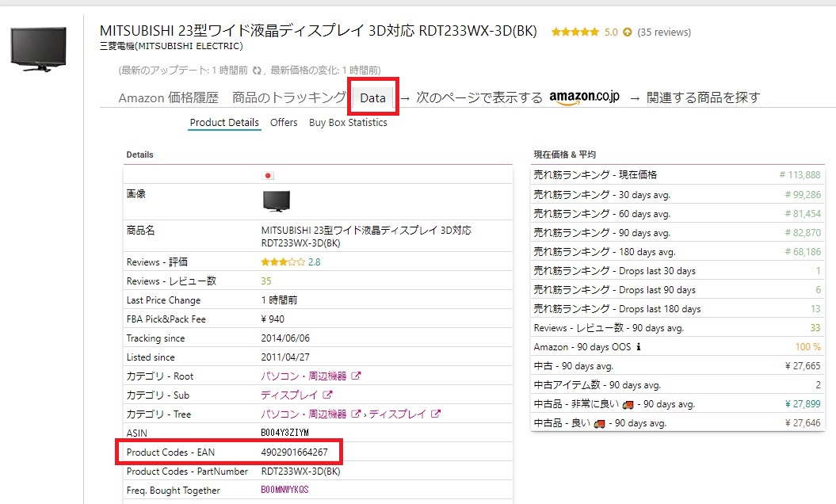Click the five-star rating in the product header

(575, 32)
